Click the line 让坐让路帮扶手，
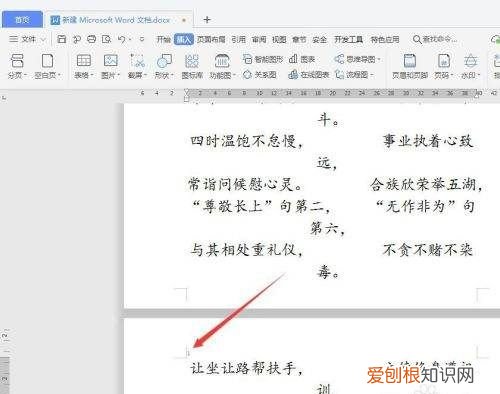This screenshot has height=394, width=500. (247, 368)
